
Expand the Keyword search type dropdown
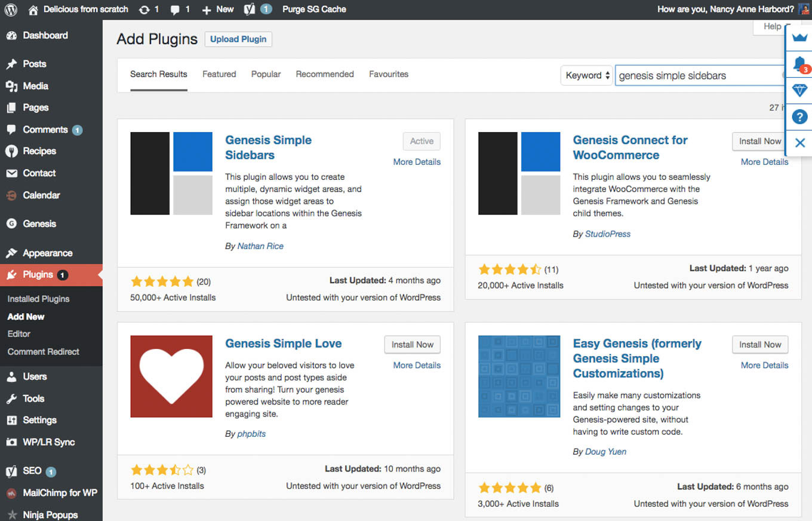point(588,75)
